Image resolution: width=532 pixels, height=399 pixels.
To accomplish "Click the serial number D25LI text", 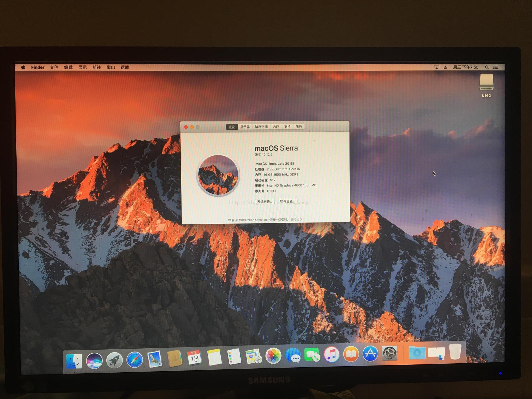I will click(x=271, y=191).
